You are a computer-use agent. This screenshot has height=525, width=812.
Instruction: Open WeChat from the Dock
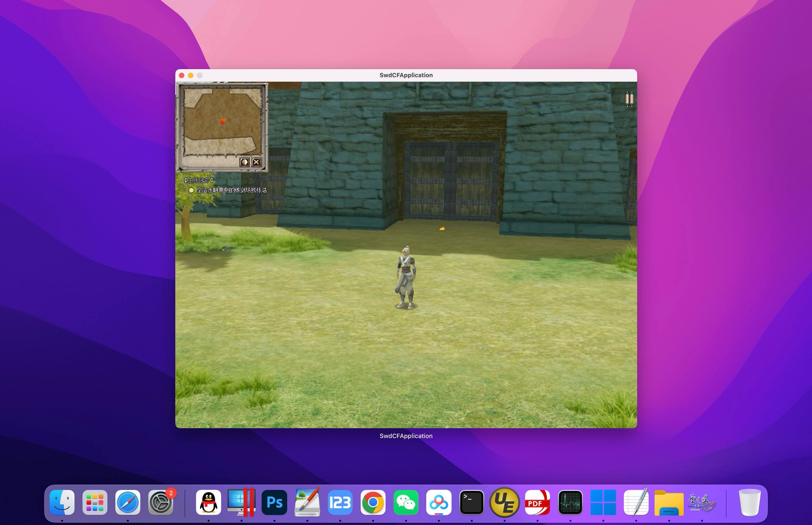tap(406, 502)
